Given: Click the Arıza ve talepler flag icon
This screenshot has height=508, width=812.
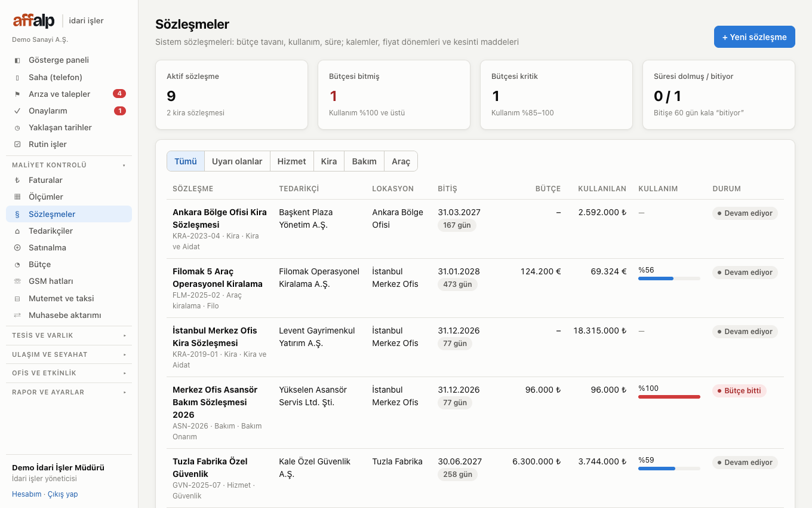Looking at the screenshot, I should 17,94.
